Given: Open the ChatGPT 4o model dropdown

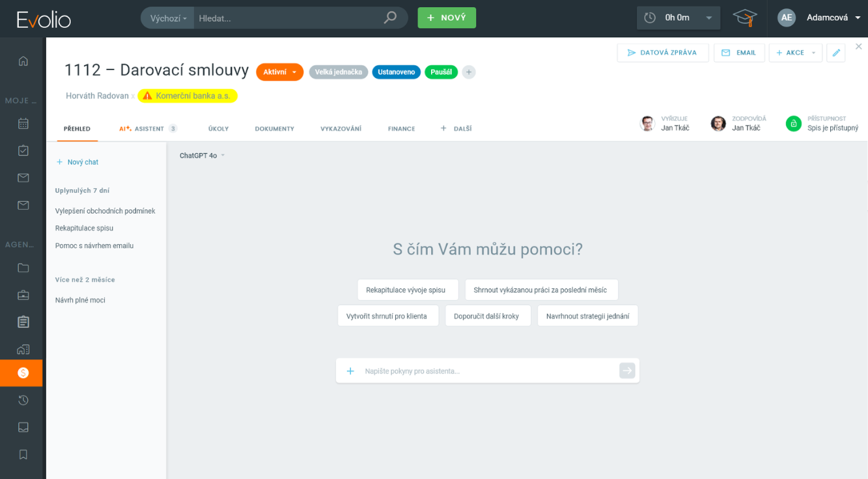Looking at the screenshot, I should tap(202, 156).
